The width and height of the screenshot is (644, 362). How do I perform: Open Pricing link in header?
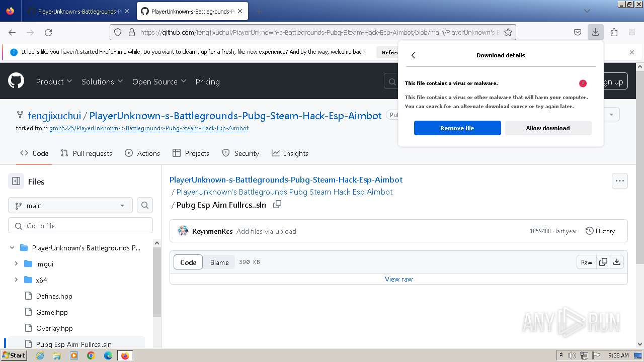point(207,81)
